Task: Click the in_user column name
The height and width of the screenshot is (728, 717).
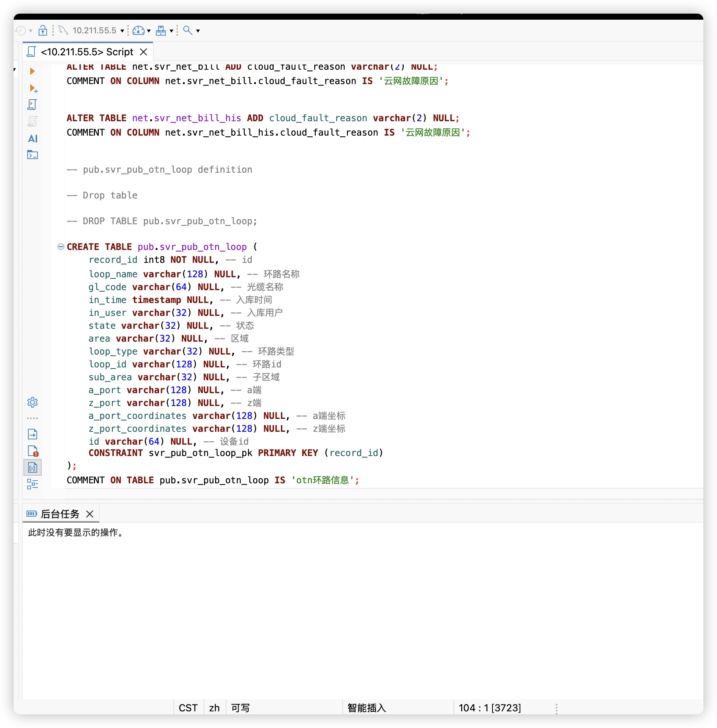Action: click(108, 312)
